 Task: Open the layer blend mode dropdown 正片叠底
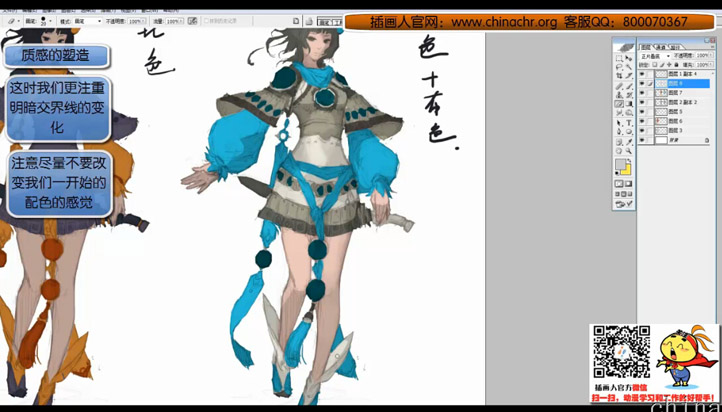pyautogui.click(x=656, y=56)
